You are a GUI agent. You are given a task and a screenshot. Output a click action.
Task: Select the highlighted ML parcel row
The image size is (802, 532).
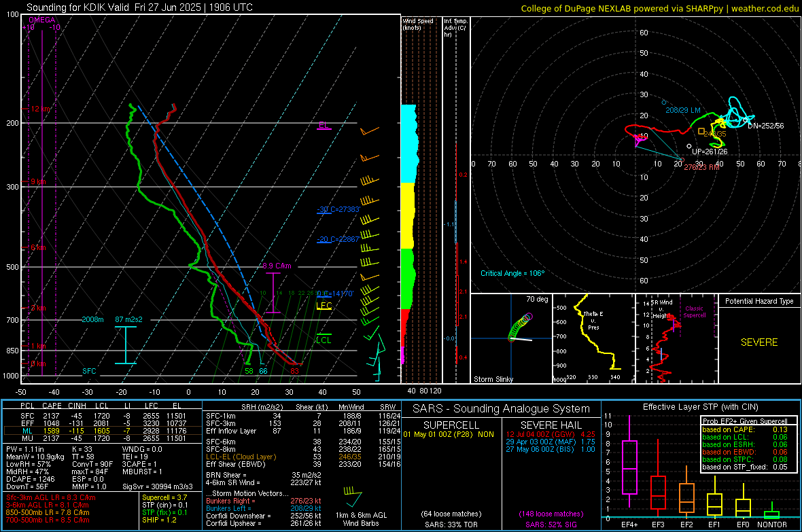(x=103, y=431)
